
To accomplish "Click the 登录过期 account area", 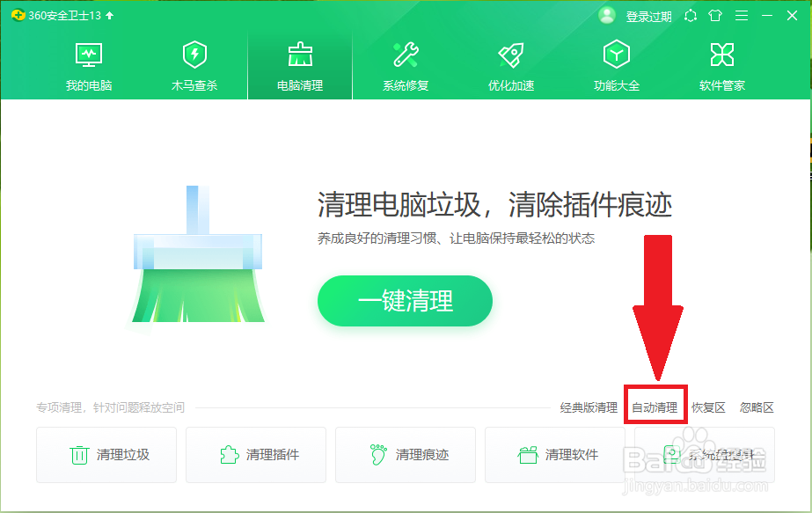I will coord(642,15).
